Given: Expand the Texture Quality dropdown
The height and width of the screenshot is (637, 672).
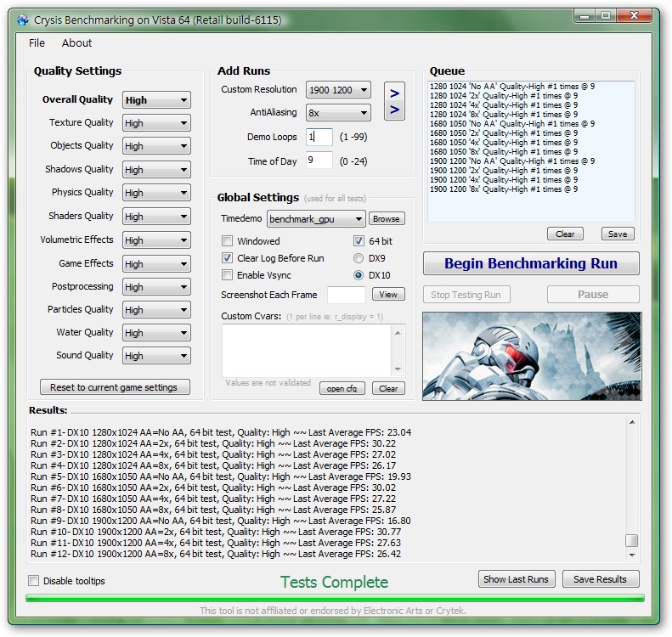Looking at the screenshot, I should pyautogui.click(x=156, y=123).
